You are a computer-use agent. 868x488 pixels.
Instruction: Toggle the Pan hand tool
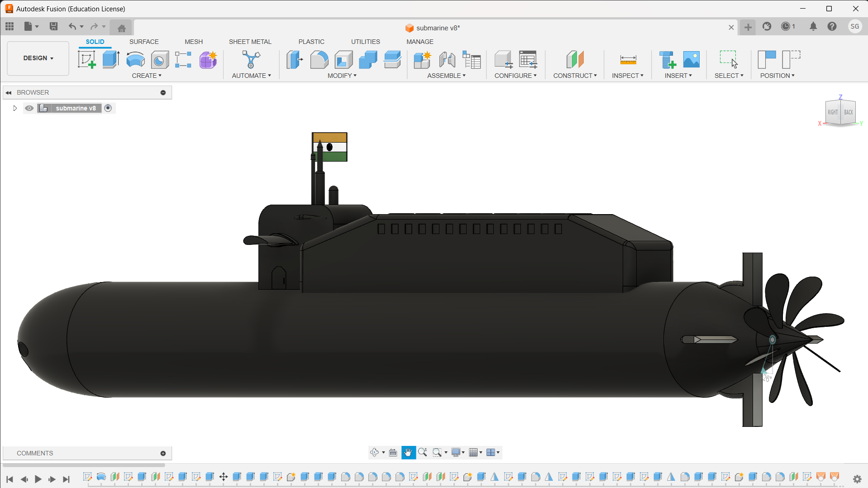coord(408,452)
